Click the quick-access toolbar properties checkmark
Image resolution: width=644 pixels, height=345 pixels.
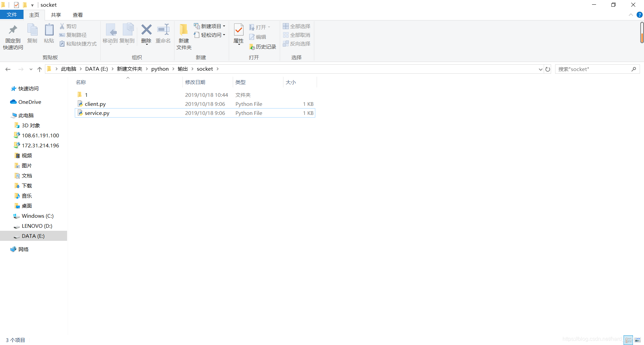point(16,5)
